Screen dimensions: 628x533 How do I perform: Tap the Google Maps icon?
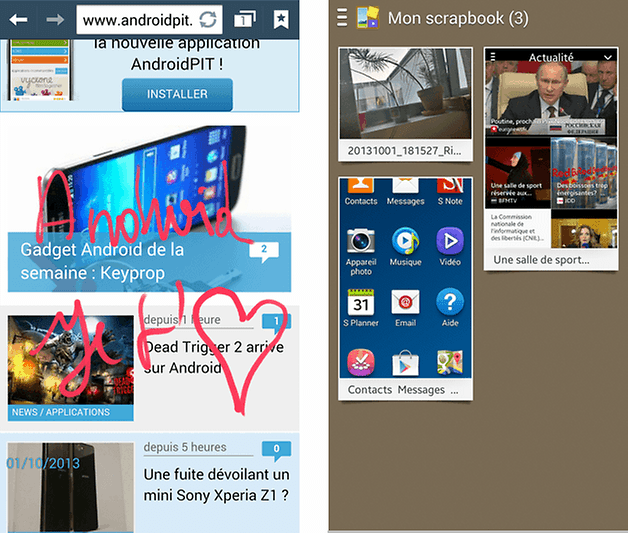pyautogui.click(x=450, y=363)
